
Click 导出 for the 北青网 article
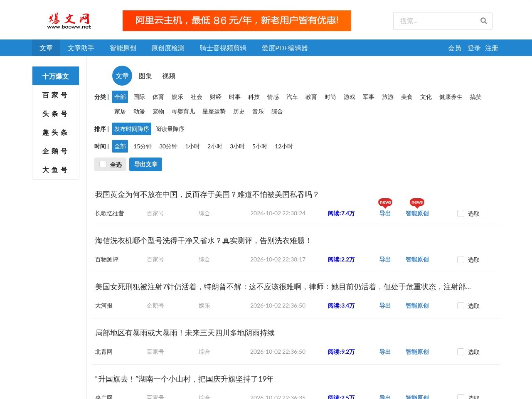coord(385,352)
